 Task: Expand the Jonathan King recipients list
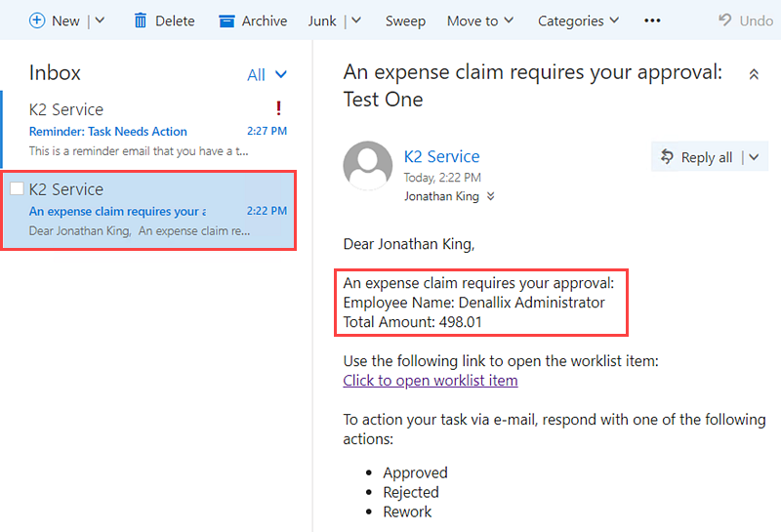coord(491,196)
